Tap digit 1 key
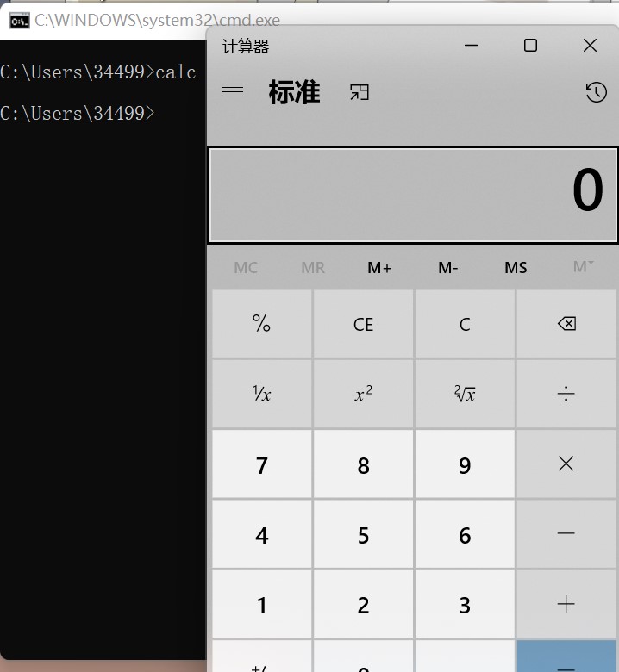 [x=262, y=604]
